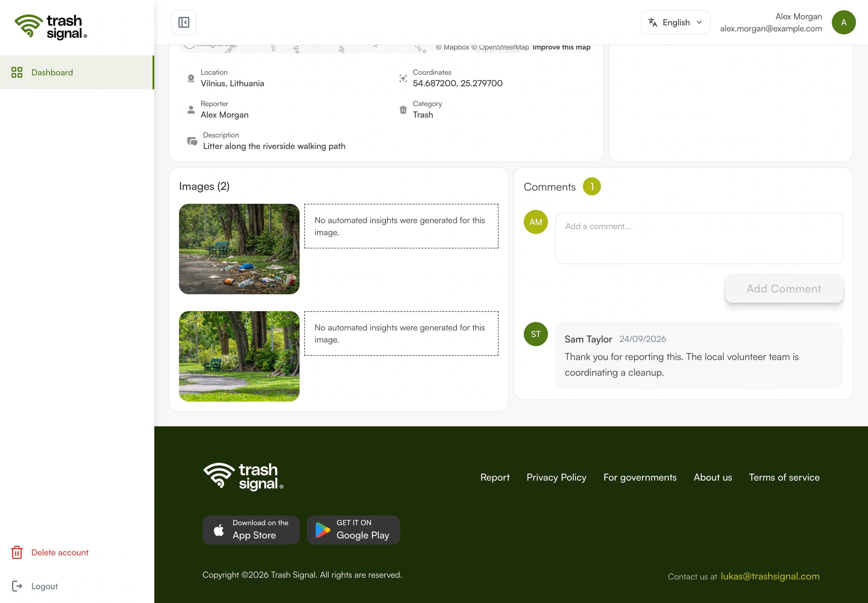Click the Comments heading
Screen dimensions: 868x603
click(549, 187)
